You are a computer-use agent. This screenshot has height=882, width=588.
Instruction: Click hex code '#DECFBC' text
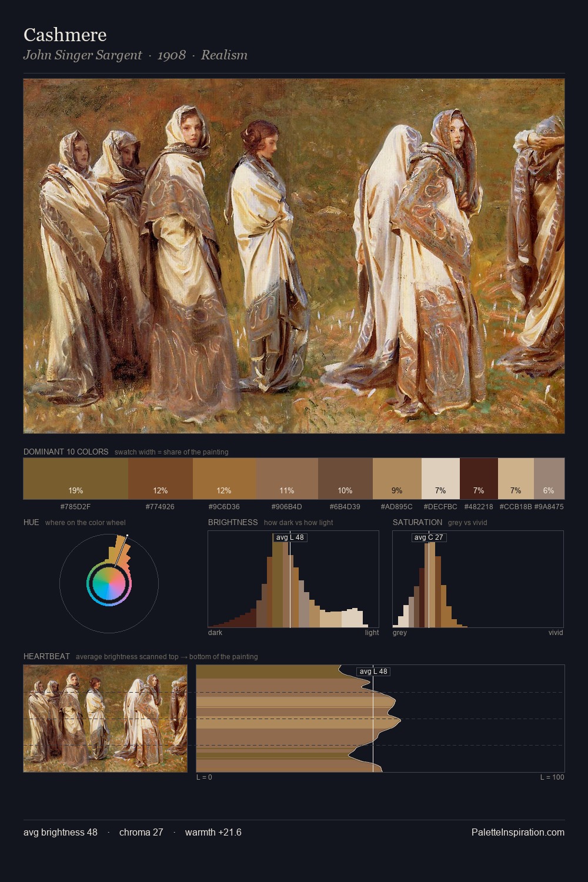point(440,507)
